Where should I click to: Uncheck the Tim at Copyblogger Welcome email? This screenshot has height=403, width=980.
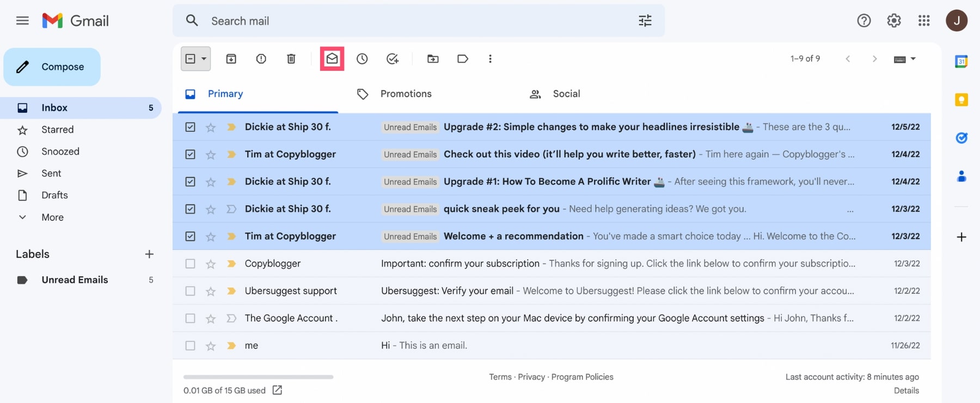pos(190,236)
